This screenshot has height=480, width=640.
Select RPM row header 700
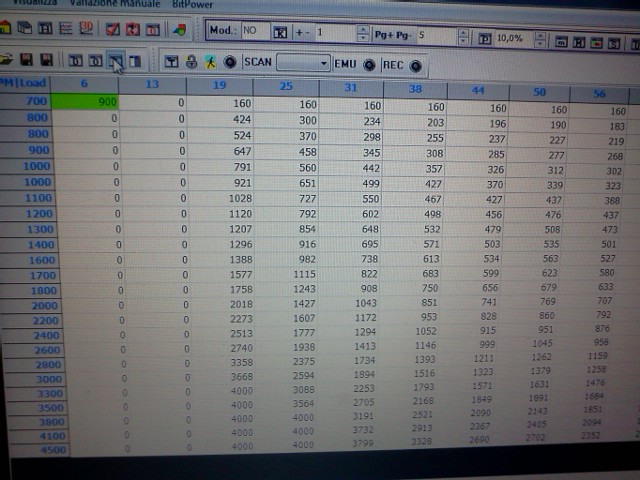[25, 100]
